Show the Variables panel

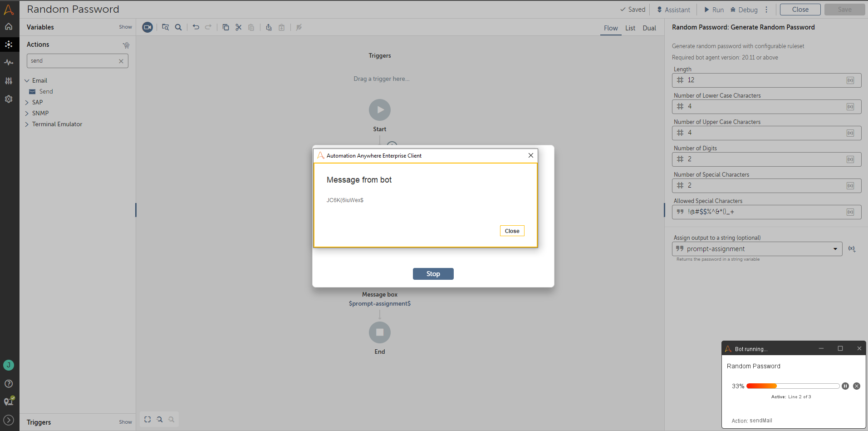[125, 27]
